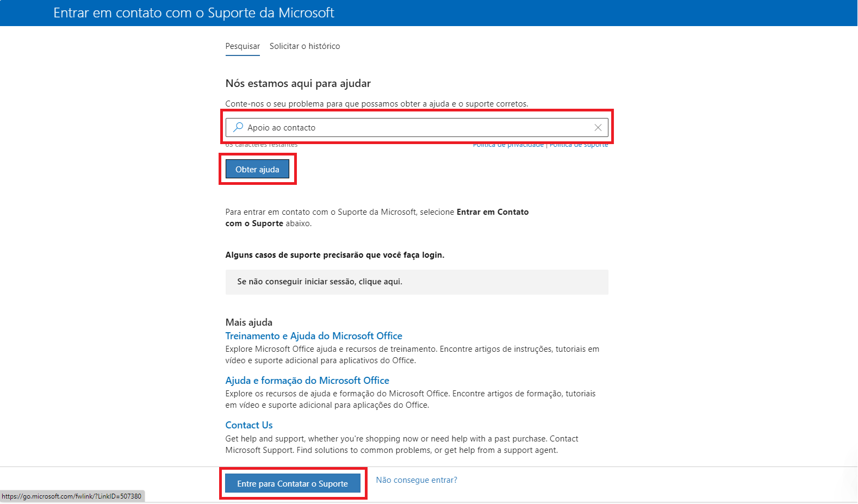
Task: Click the 'Se não conseguir iniciar sessão' banner
Action: tap(417, 282)
